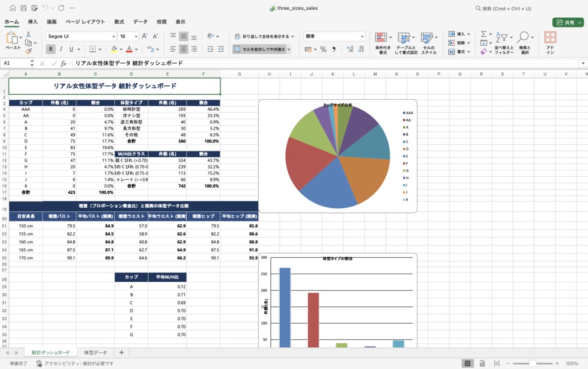Open the ホーム ribbon tab
This screenshot has width=588, height=369.
tap(11, 22)
